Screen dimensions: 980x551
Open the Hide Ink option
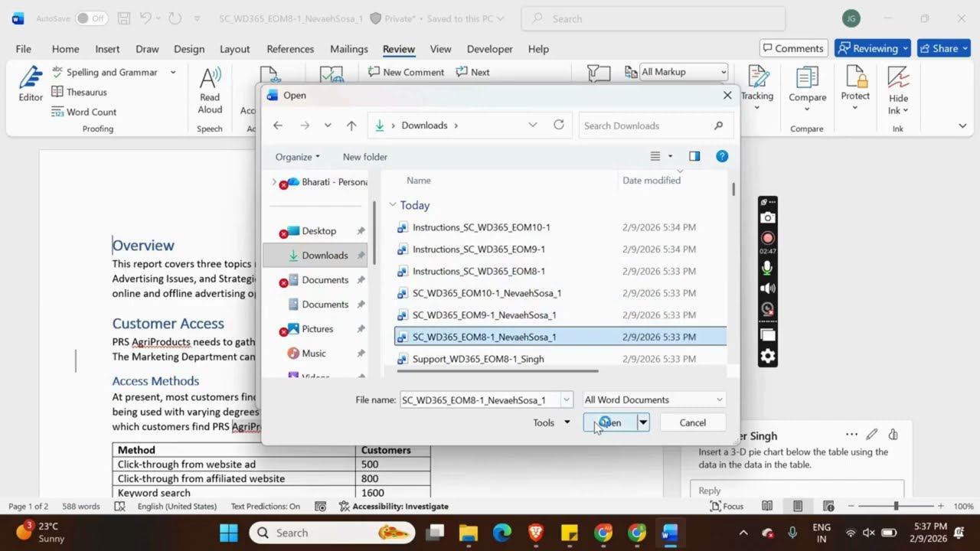(898, 90)
